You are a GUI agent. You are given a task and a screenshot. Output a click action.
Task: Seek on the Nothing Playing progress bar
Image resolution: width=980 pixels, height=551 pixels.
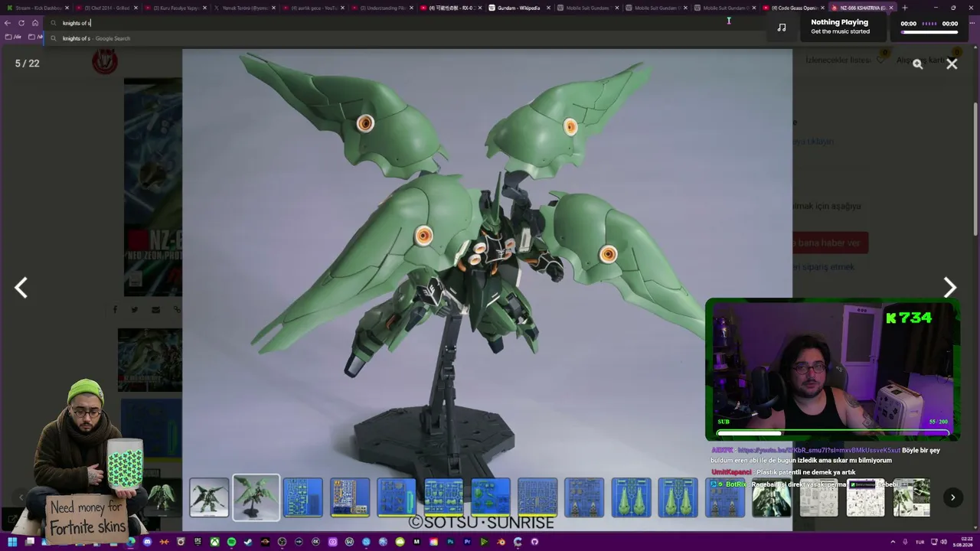[929, 32]
